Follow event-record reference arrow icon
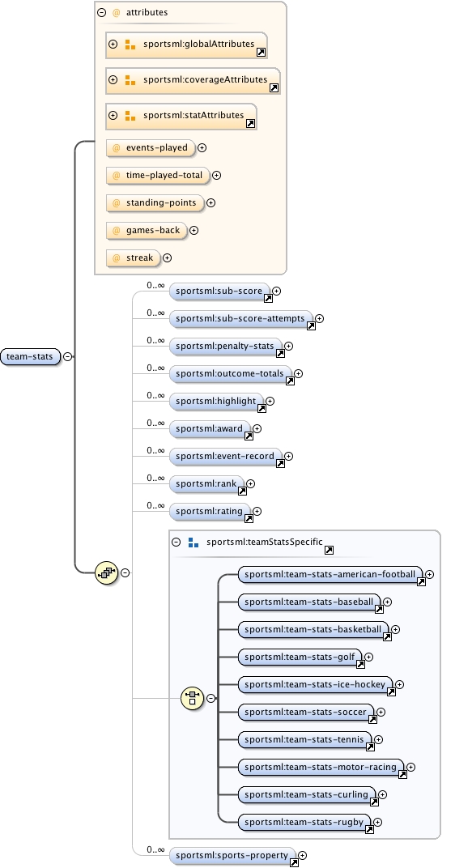This screenshot has width=455, height=868. [x=281, y=463]
